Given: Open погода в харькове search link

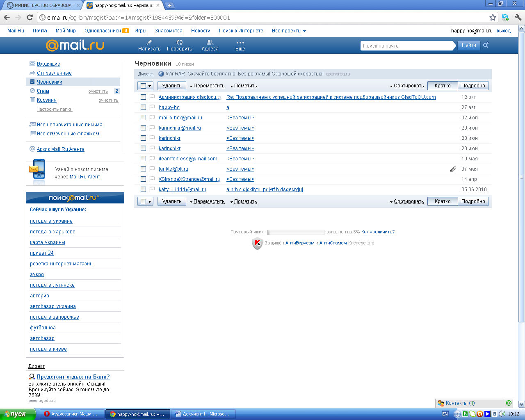Looking at the screenshot, I should click(52, 232).
